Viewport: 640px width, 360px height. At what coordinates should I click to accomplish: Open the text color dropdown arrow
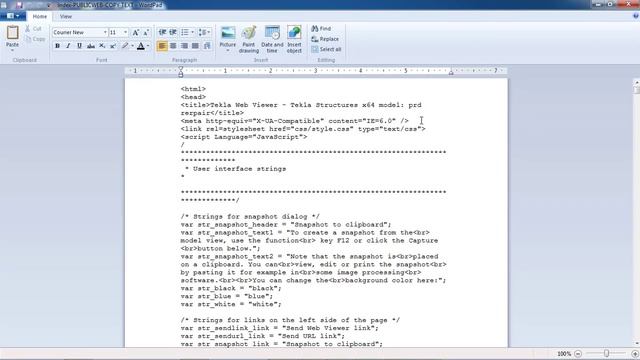[148, 46]
